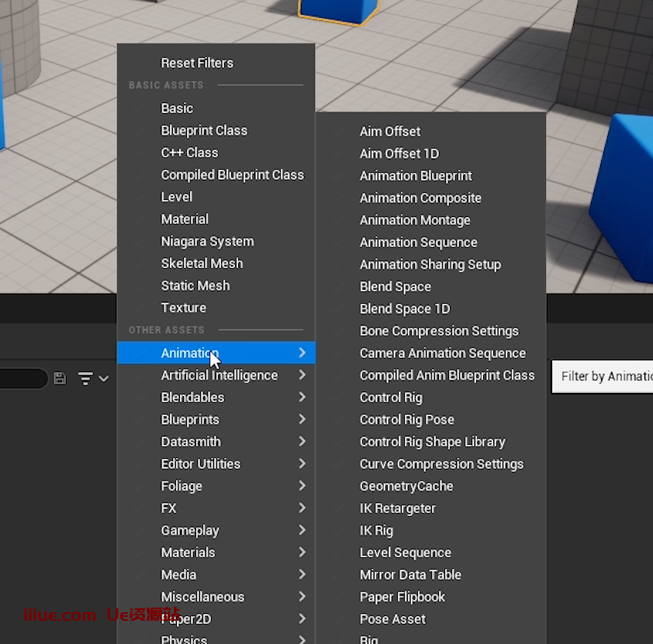Click the save search icon

tap(60, 378)
